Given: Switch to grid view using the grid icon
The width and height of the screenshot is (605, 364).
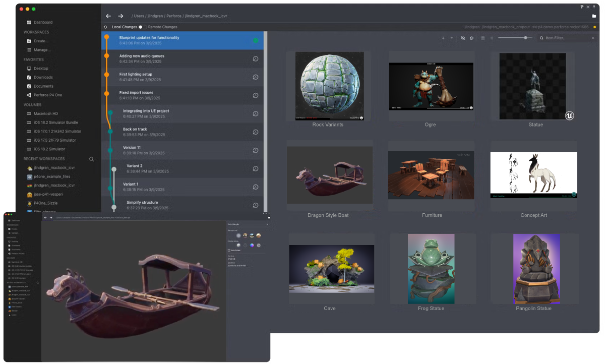Looking at the screenshot, I should [483, 38].
